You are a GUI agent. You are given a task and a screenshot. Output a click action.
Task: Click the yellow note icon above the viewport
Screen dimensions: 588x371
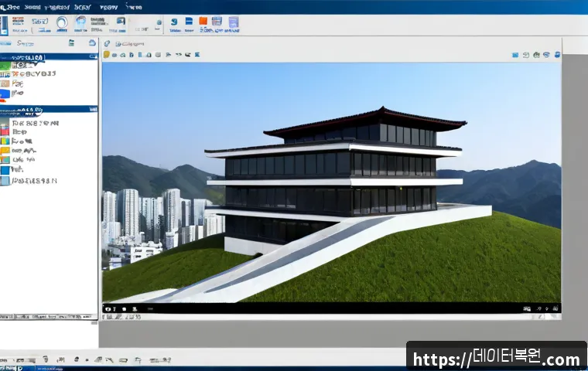click(107, 55)
